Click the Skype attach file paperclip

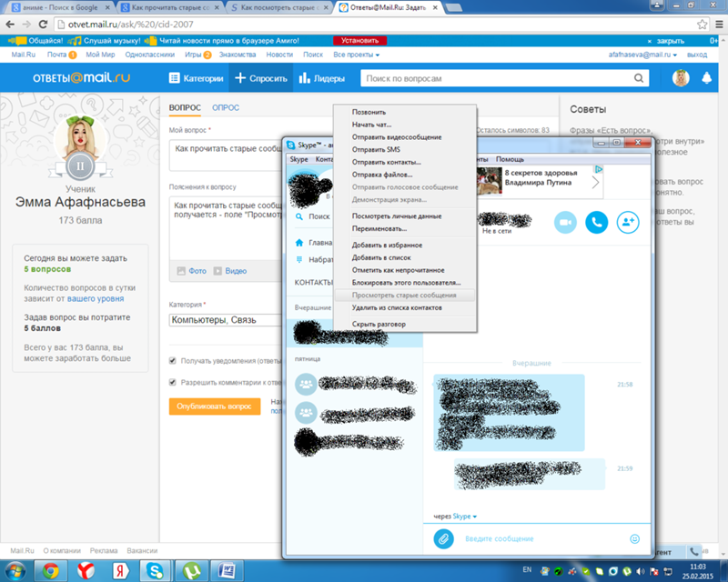[x=443, y=538]
